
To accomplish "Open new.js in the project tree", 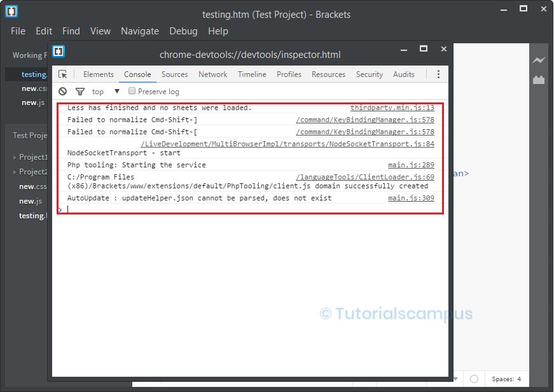I will 31,201.
